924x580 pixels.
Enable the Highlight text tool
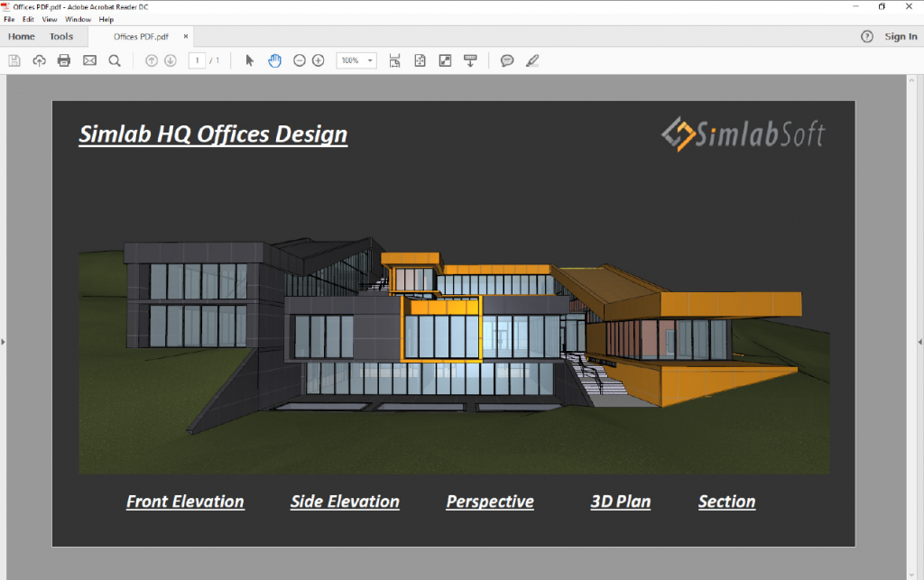pyautogui.click(x=532, y=60)
